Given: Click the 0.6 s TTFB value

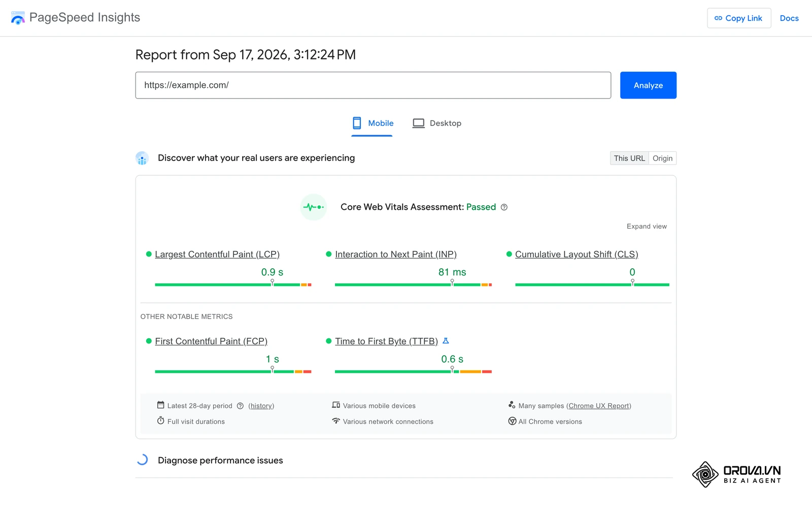Looking at the screenshot, I should point(452,359).
